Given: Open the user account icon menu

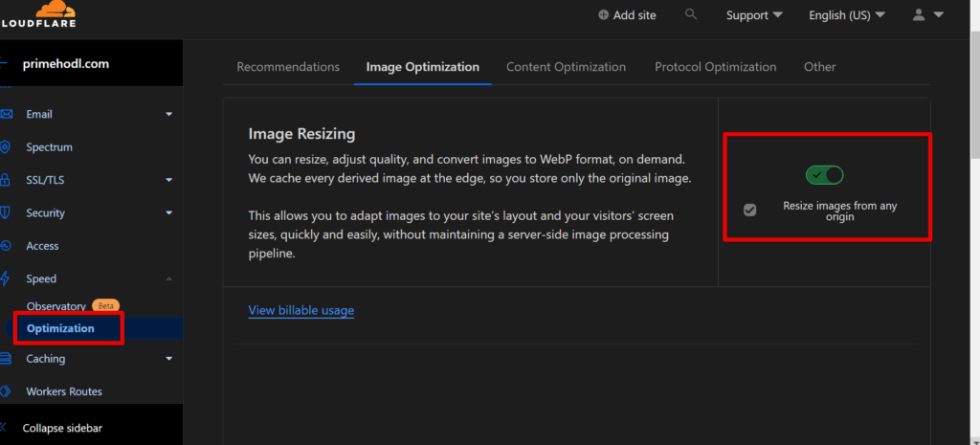Looking at the screenshot, I should point(918,14).
